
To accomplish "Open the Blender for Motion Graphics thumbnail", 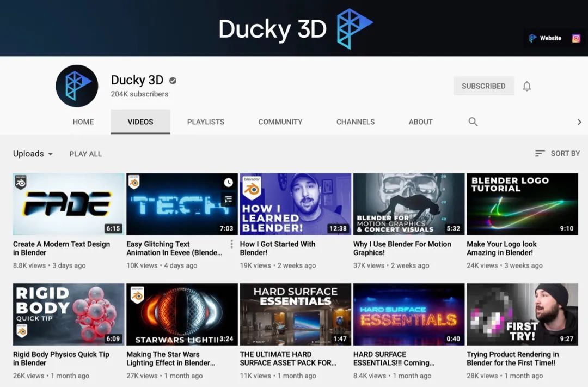I will click(x=409, y=204).
